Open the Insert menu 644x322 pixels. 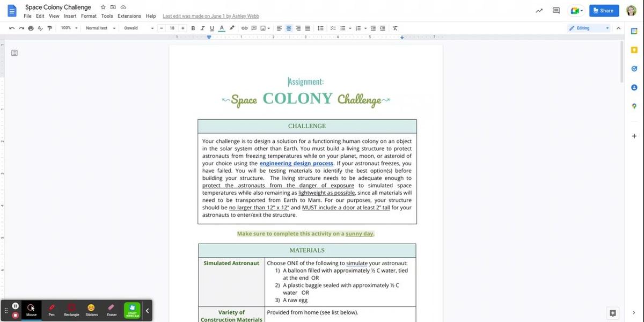(70, 16)
